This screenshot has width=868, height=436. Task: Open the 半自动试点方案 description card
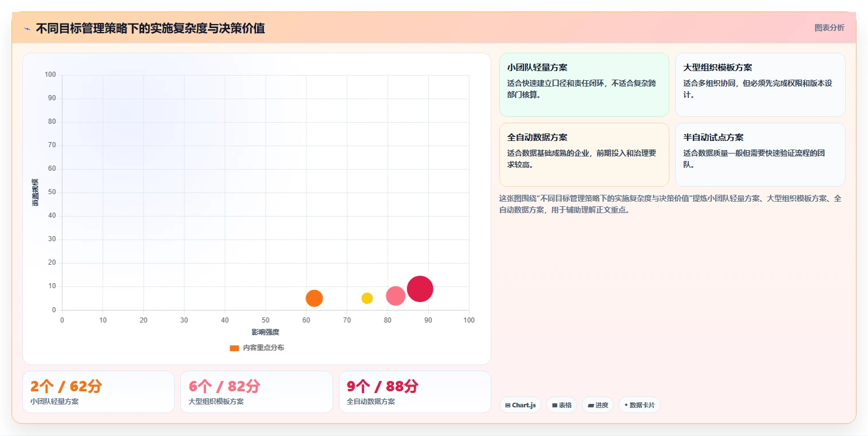click(760, 155)
